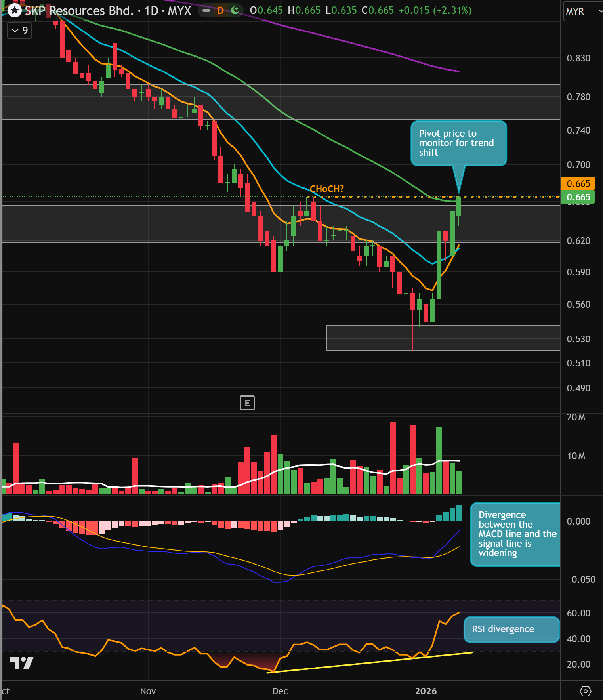Click the E earnings marker
Image resolution: width=603 pixels, height=700 pixels.
click(247, 403)
